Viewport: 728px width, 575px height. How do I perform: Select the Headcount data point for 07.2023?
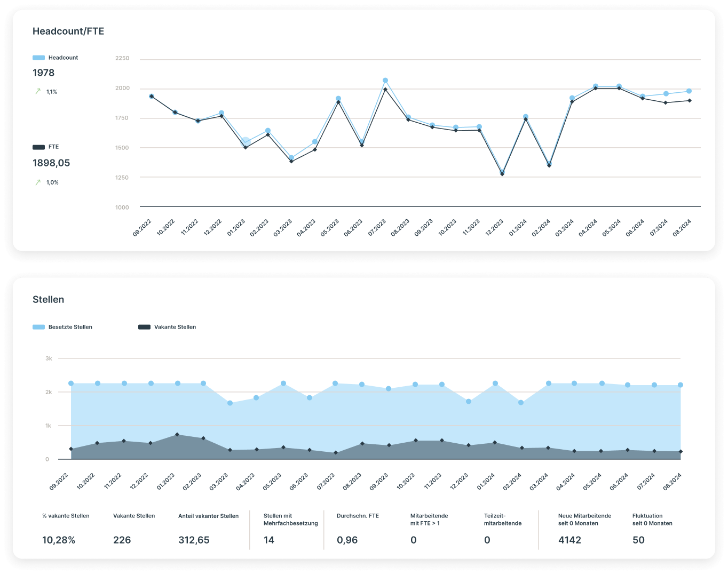pos(385,81)
